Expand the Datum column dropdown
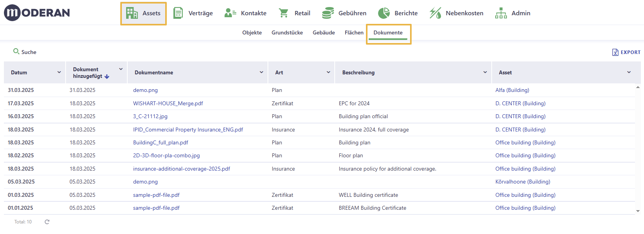This screenshot has width=644, height=234. point(59,72)
